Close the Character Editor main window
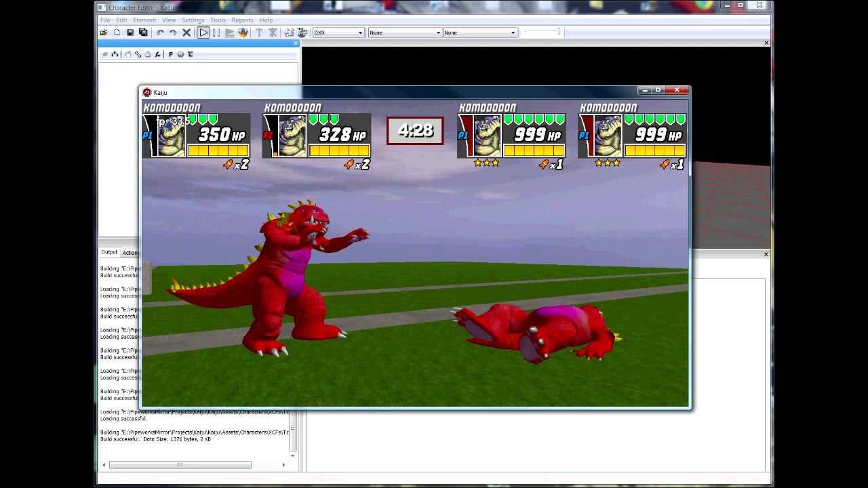 pos(759,5)
